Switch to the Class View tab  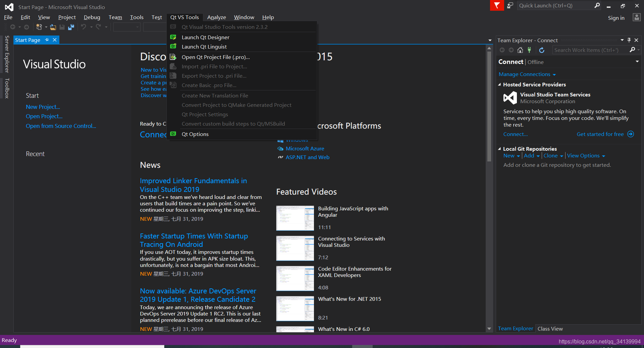coord(550,329)
